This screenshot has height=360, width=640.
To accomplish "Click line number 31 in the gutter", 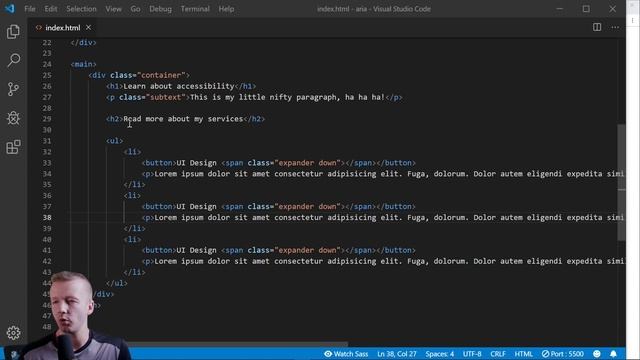I will (47, 141).
